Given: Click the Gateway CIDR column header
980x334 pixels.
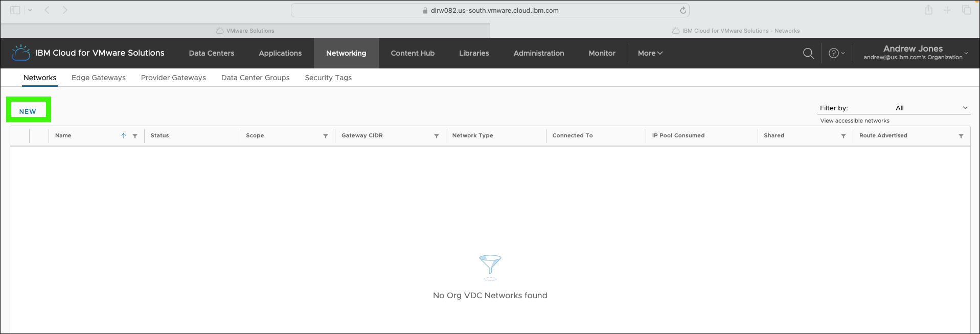Looking at the screenshot, I should 362,136.
